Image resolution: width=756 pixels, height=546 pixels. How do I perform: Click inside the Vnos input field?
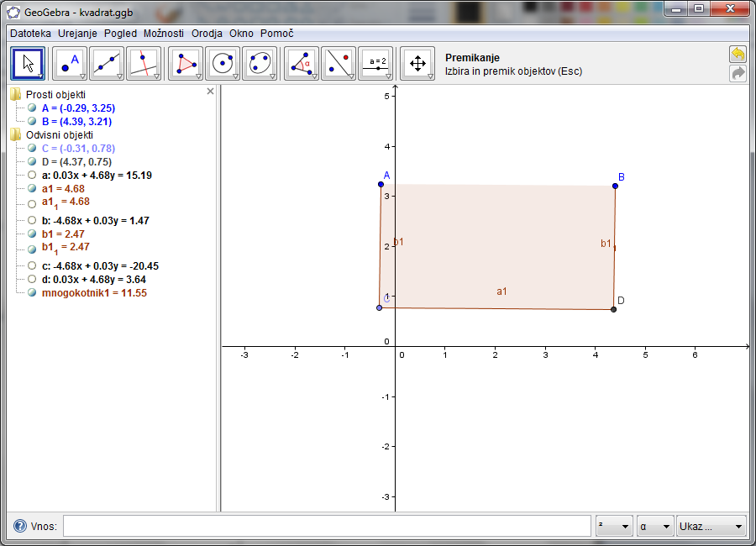tap(326, 526)
